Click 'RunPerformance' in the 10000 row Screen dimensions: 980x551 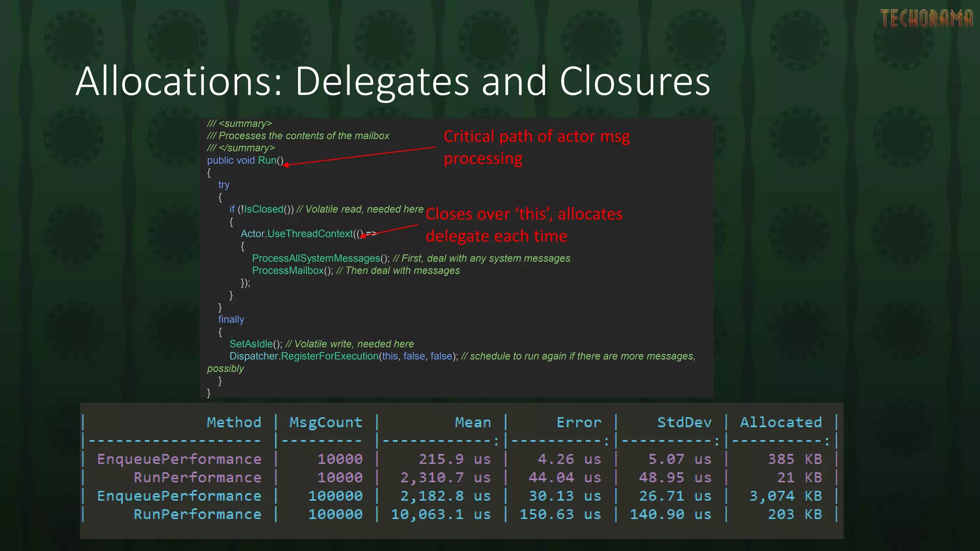click(x=198, y=478)
